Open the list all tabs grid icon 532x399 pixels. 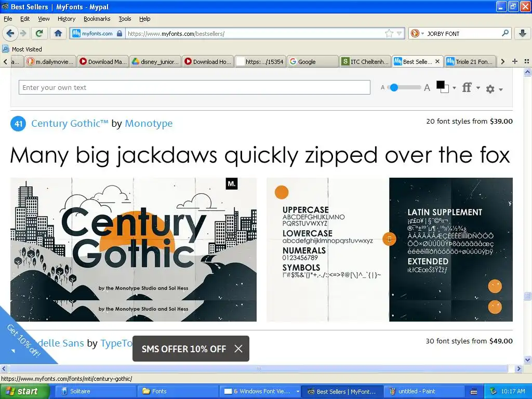click(527, 61)
